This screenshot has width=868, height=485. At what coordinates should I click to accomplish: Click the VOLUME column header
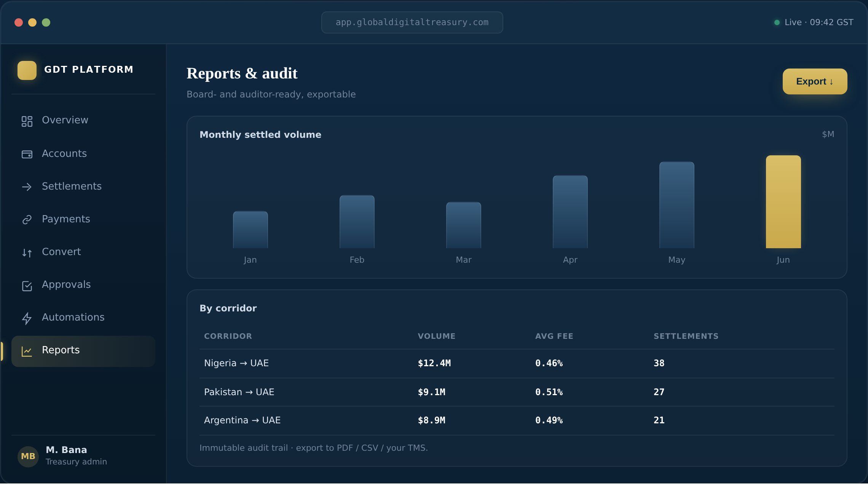[437, 336]
